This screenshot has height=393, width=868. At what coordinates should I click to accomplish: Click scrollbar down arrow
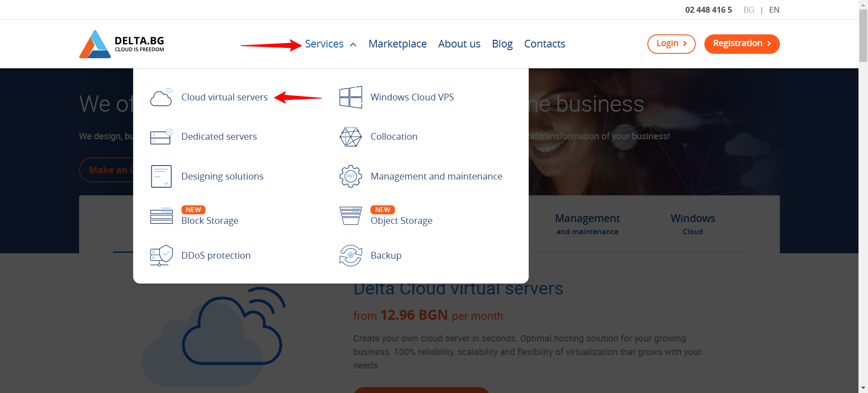[x=863, y=388]
